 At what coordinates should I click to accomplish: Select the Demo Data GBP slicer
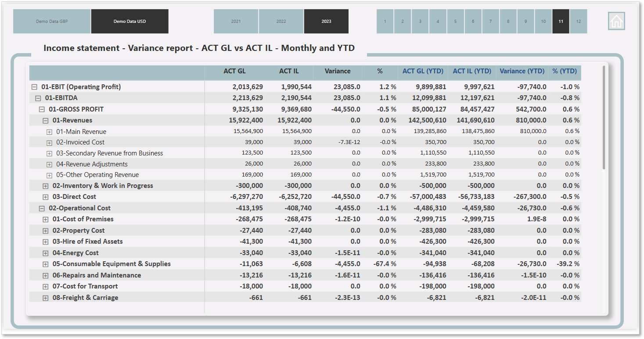click(52, 21)
